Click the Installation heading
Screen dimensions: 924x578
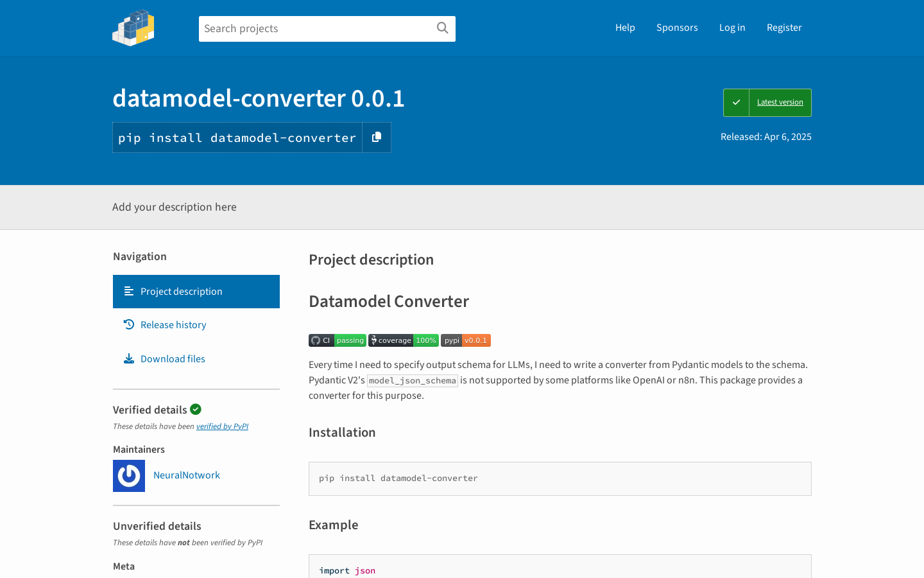[x=342, y=432]
